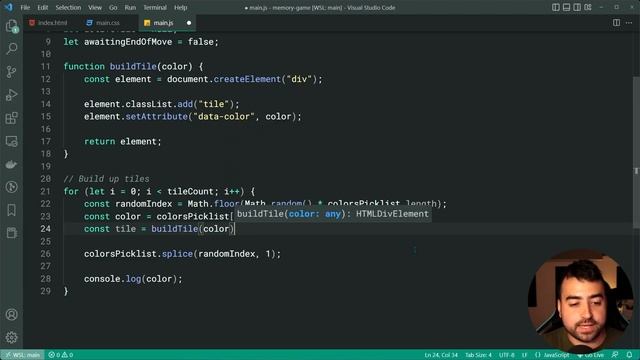
Task: Switch to the index.html tab
Action: [52, 23]
